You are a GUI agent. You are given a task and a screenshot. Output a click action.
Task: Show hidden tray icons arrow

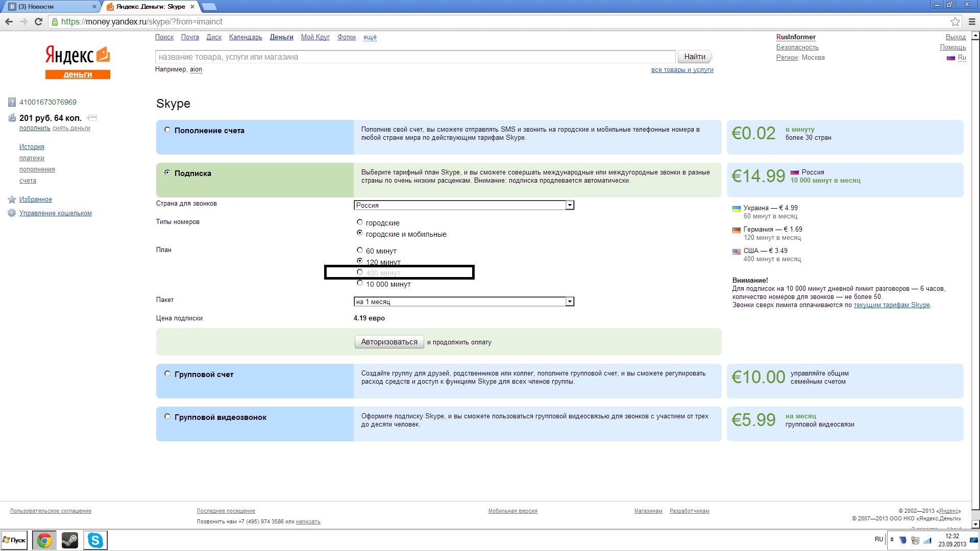(x=892, y=539)
